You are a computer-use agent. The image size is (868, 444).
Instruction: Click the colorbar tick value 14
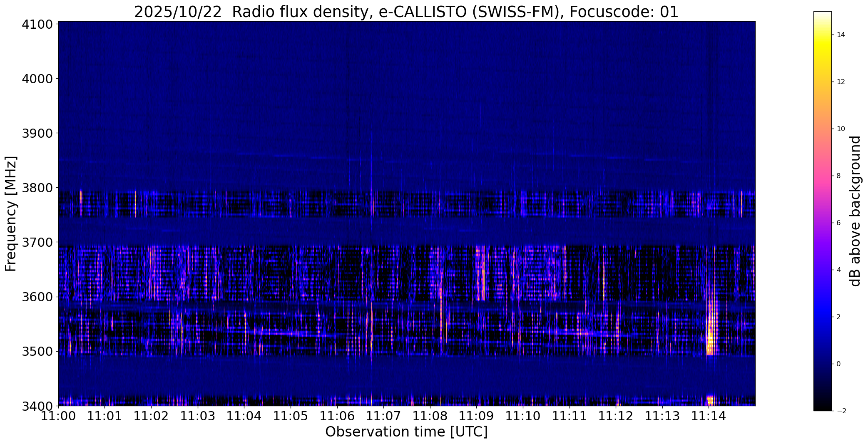tap(841, 35)
